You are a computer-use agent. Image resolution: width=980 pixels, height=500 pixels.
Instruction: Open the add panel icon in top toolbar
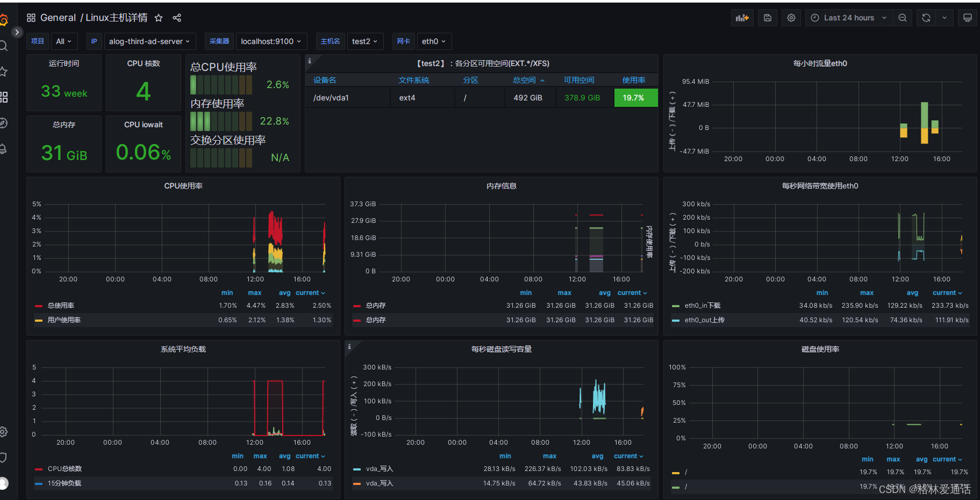click(x=742, y=17)
